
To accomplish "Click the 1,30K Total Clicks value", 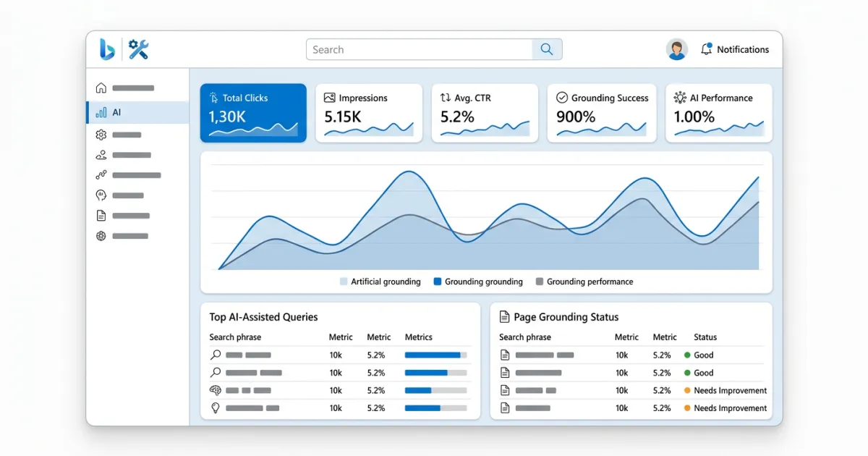I will click(x=227, y=117).
